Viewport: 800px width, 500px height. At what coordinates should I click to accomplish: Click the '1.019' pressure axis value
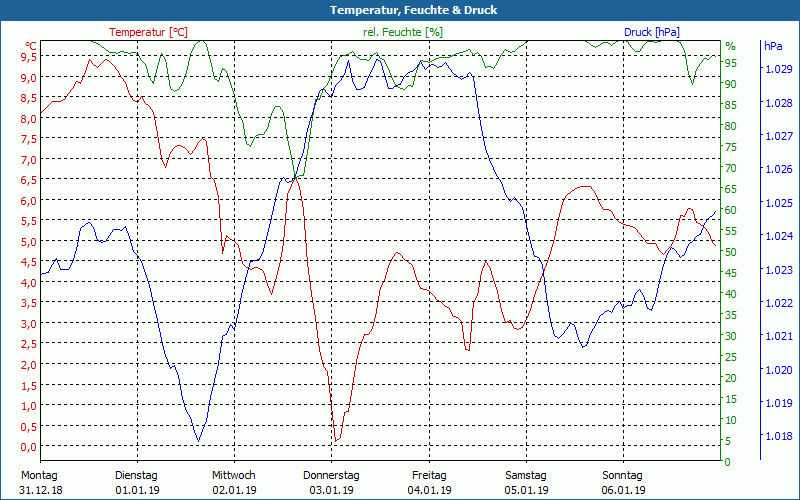pyautogui.click(x=779, y=403)
